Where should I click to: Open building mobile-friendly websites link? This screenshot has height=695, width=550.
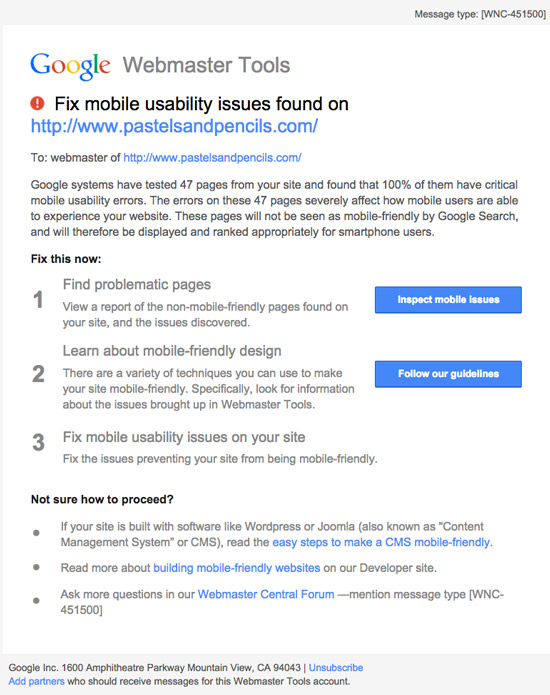point(237,568)
